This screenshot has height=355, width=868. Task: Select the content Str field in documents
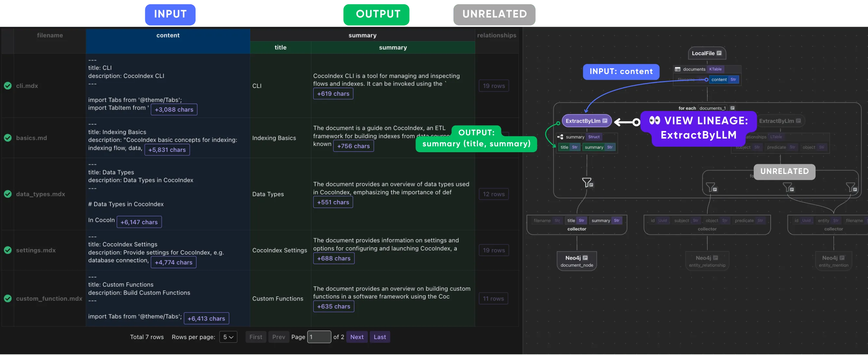pyautogui.click(x=723, y=80)
